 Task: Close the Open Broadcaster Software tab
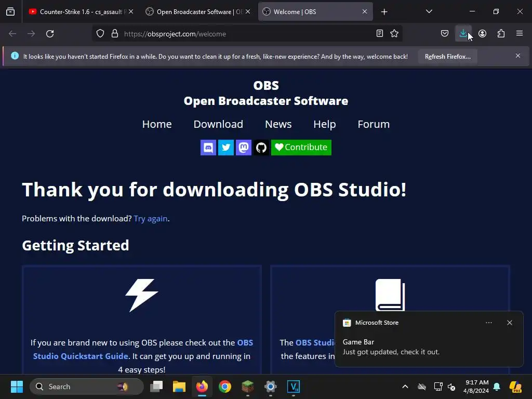[x=248, y=11]
